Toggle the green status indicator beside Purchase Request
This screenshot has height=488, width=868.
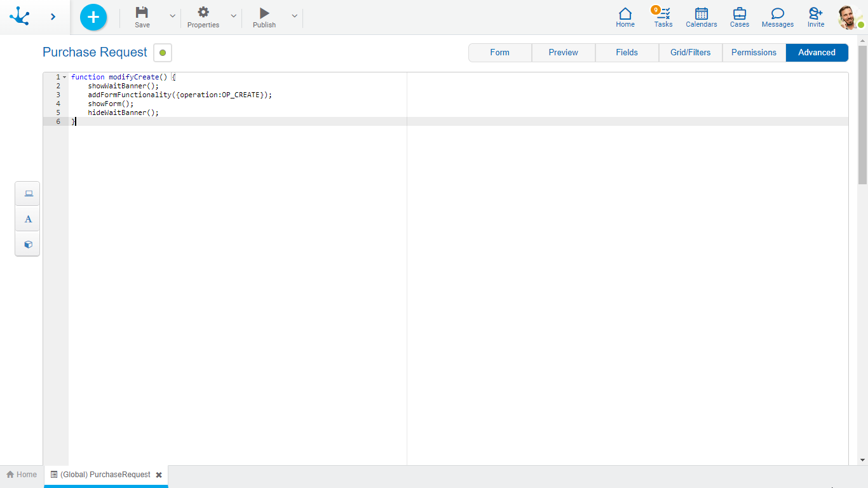[x=163, y=53]
